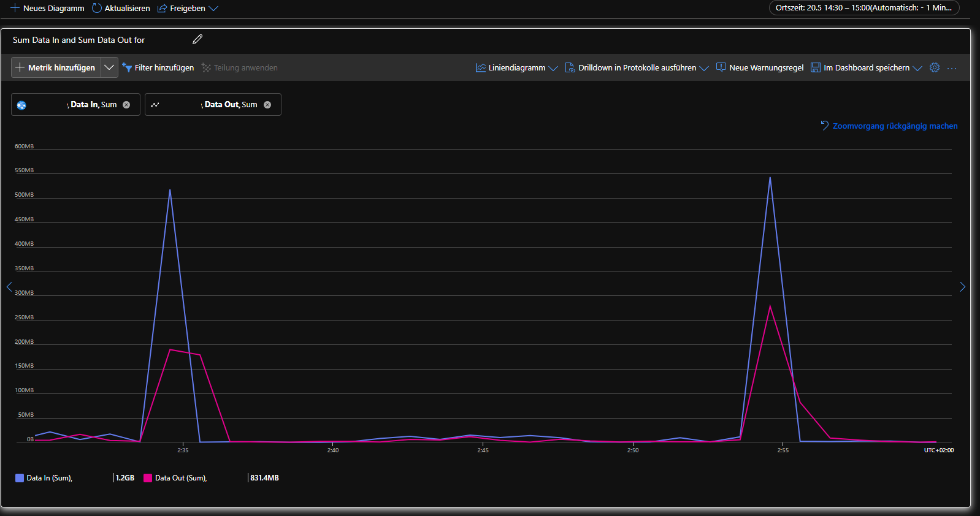Remove the Data In, Sum metric
980x516 pixels.
point(126,105)
